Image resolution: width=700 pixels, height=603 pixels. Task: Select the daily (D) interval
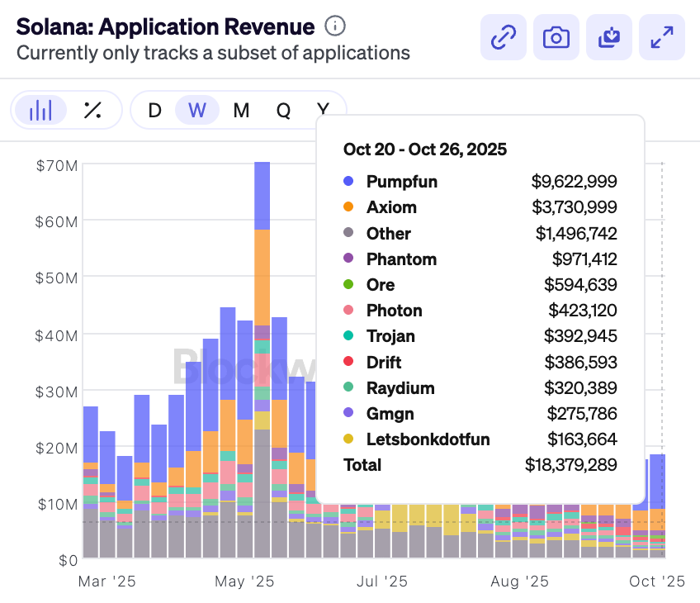click(154, 110)
